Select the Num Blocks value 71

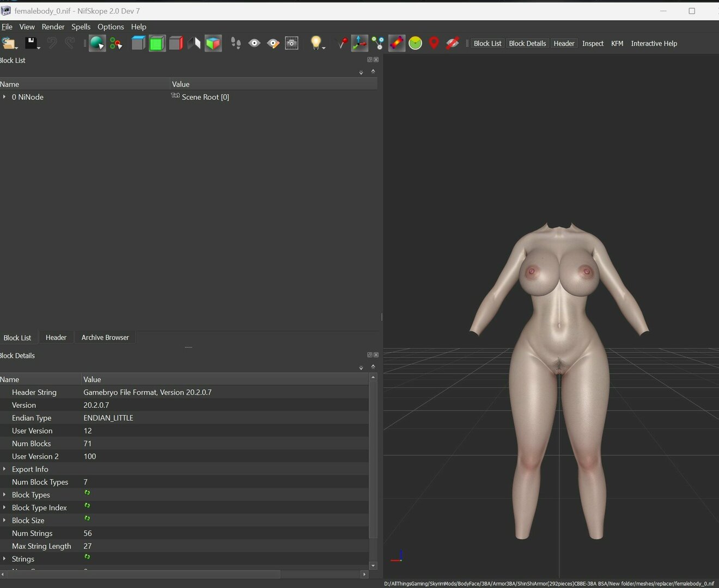[x=88, y=443]
